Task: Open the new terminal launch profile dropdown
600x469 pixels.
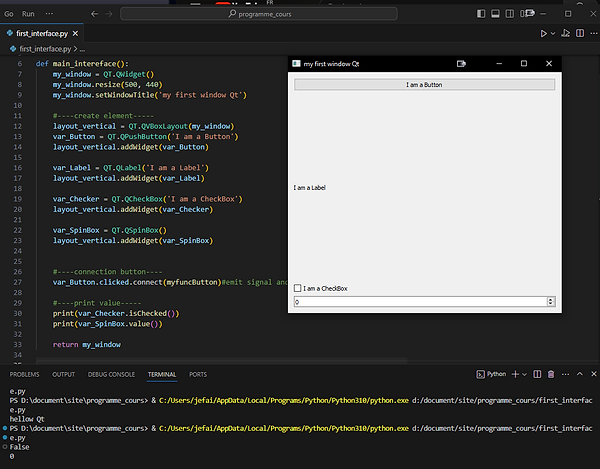Action: coord(525,374)
